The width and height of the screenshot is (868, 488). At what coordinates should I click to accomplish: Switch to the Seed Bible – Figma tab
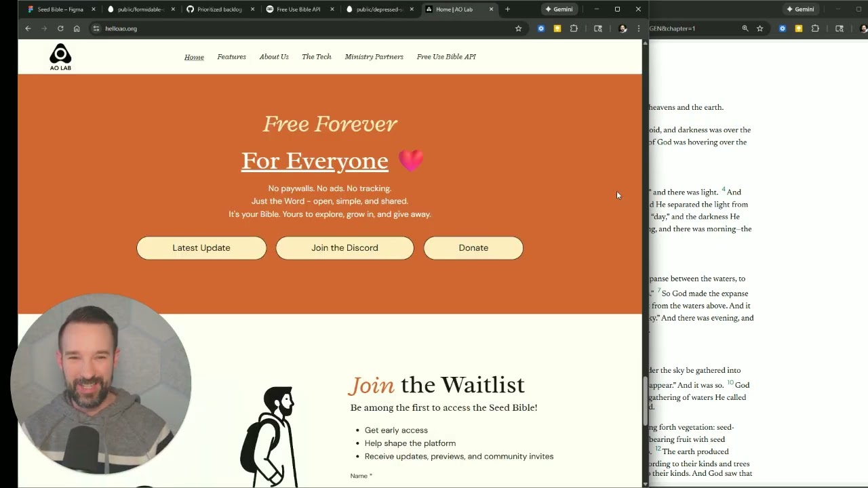click(60, 9)
